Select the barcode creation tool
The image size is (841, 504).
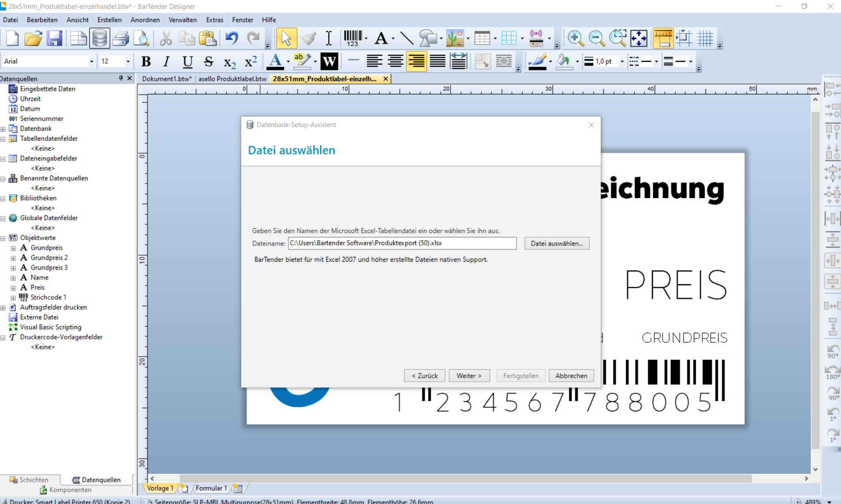[x=352, y=39]
